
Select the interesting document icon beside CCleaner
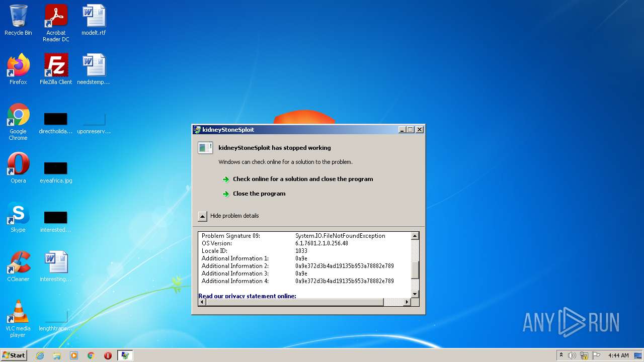point(56,266)
